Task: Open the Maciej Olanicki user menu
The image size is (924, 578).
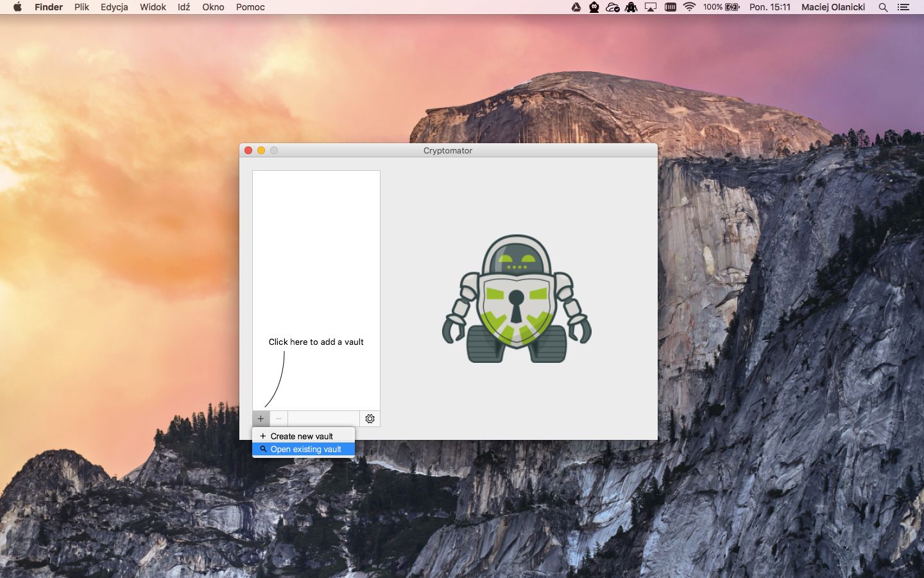Action: click(833, 7)
